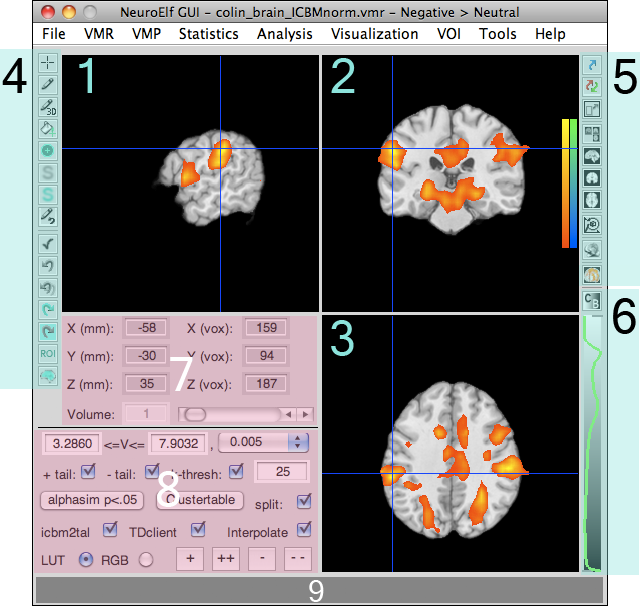Click the checkmark accept icon
The width and height of the screenshot is (640, 606).
coord(47,243)
